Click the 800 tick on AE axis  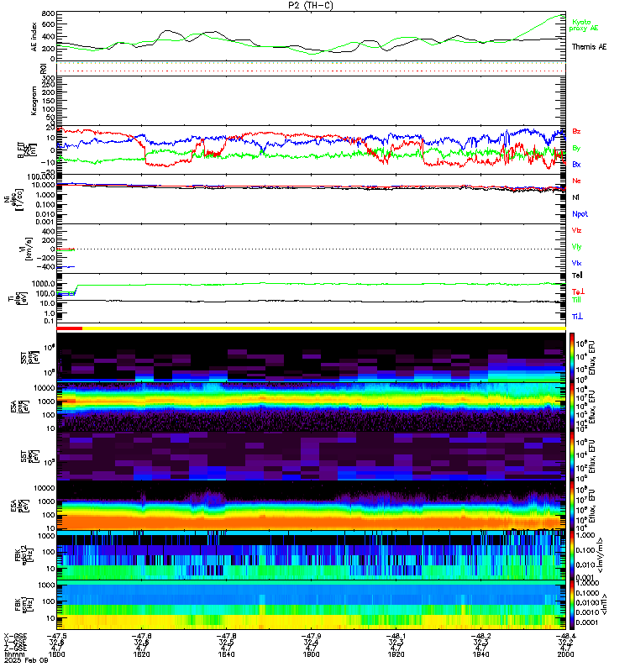[x=49, y=13]
